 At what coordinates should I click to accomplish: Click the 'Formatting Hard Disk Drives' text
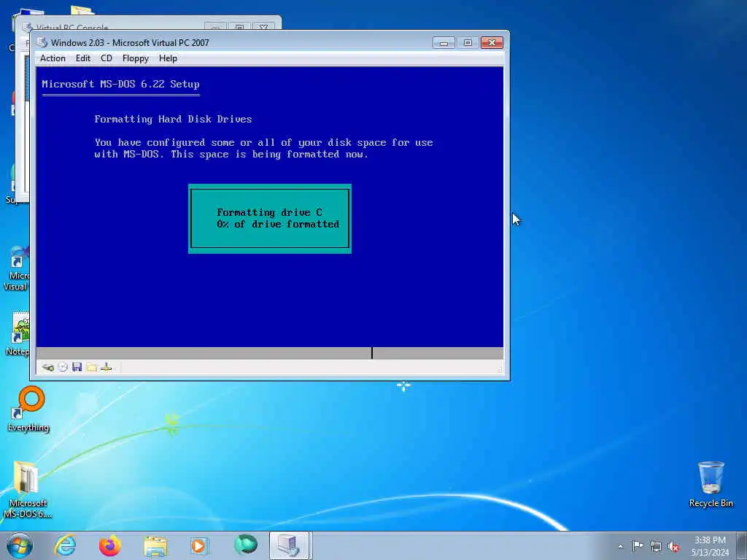pos(173,119)
